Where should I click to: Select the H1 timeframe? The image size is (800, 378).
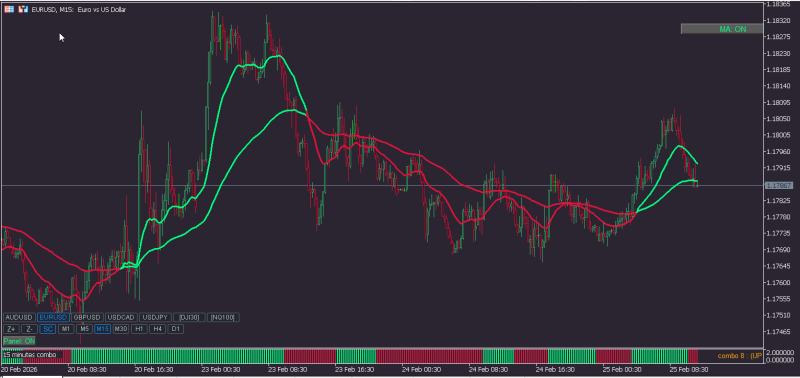point(139,329)
